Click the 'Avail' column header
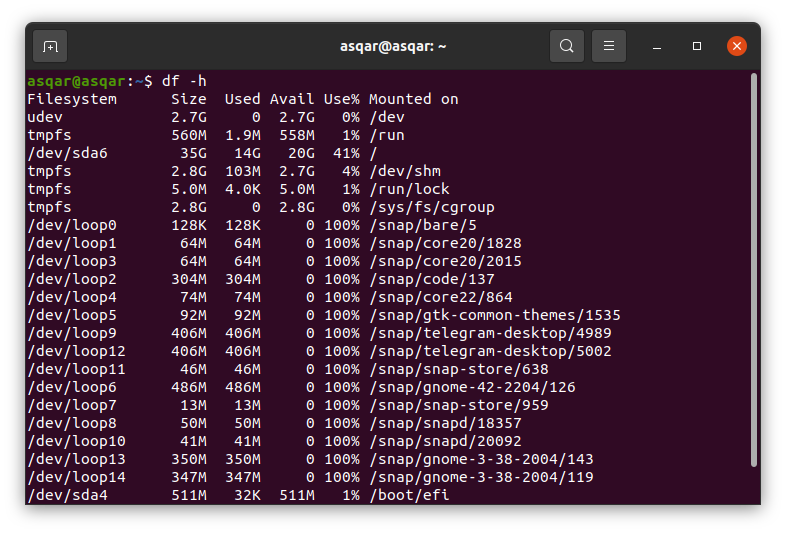This screenshot has width=786, height=533. [x=292, y=99]
